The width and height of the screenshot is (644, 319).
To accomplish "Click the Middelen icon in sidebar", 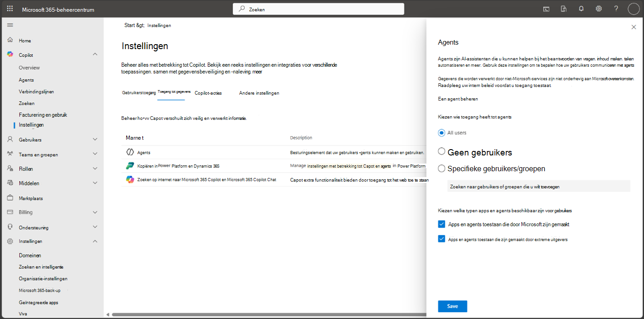I will click(10, 183).
